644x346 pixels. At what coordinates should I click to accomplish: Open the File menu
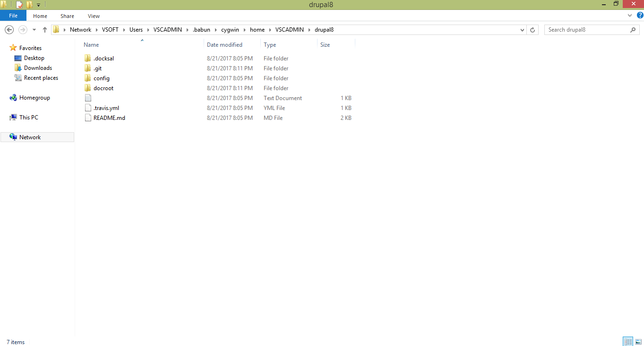coord(13,15)
